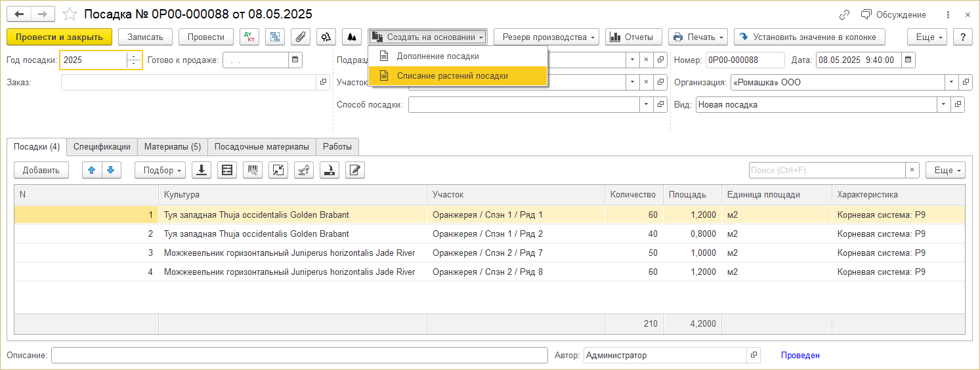Switch to Материалы (5) tab
Viewport: 980px width, 370px height.
click(173, 146)
